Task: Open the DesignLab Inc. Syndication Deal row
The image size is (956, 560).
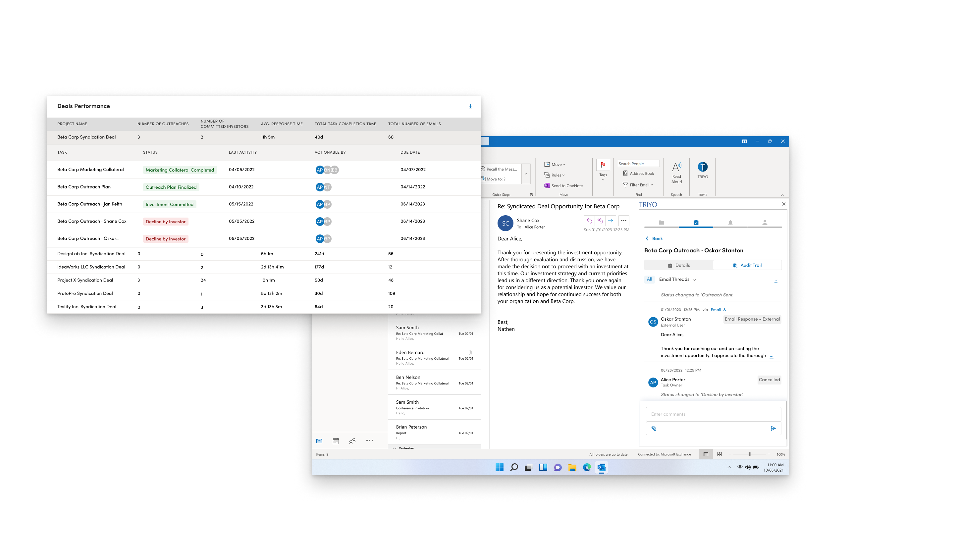Action: 264,254
